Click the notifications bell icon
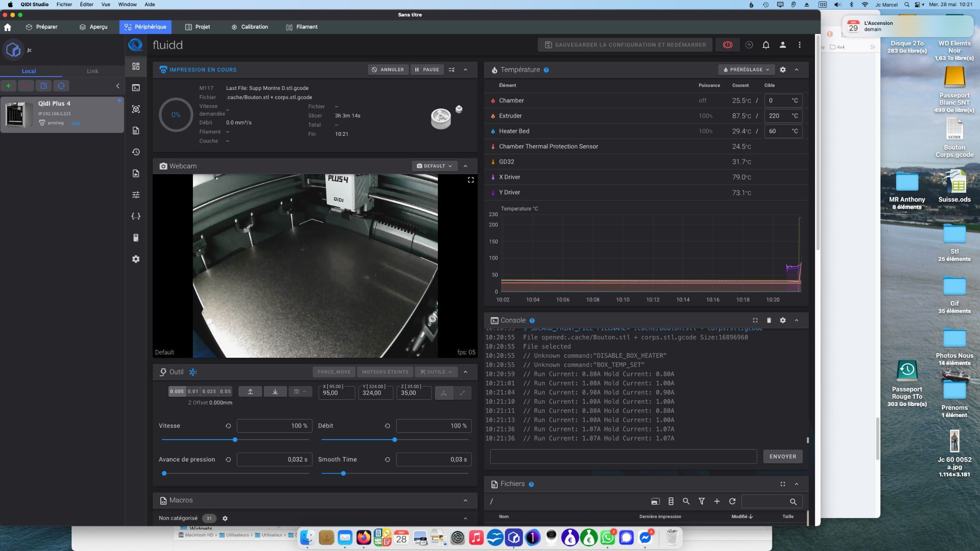Image resolution: width=980 pixels, height=551 pixels. pyautogui.click(x=766, y=45)
